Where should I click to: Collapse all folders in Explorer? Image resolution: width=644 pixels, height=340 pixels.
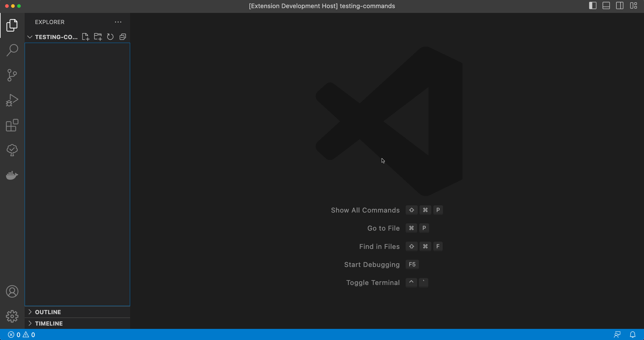point(123,37)
